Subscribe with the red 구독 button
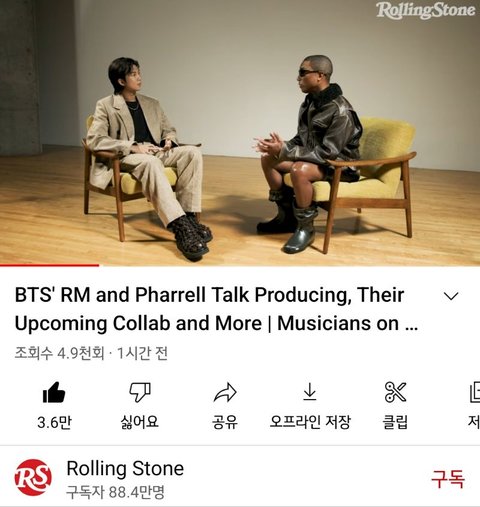 [448, 479]
